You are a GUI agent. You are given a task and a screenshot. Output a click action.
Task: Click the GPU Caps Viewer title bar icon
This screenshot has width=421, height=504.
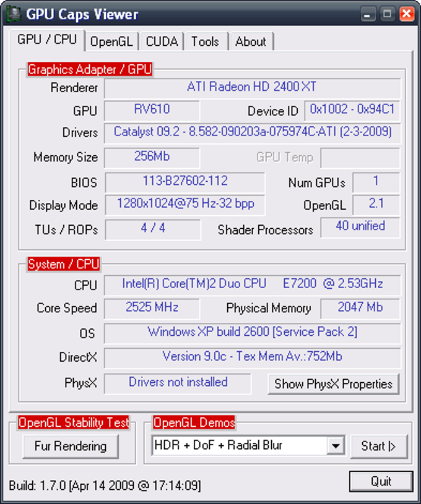[x=14, y=14]
